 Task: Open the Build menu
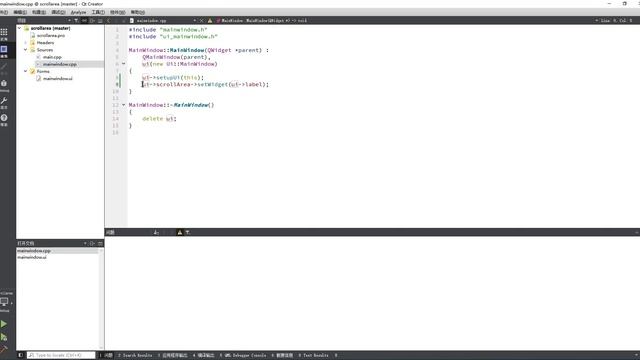point(39,12)
